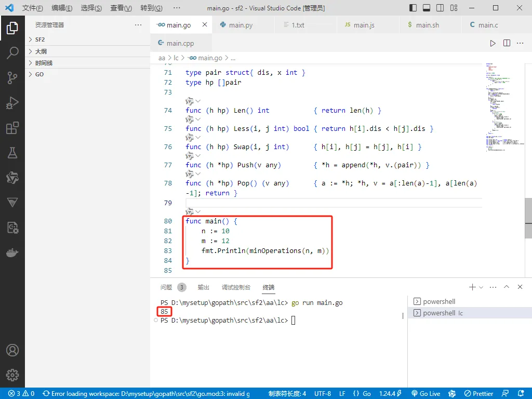Open terminal launch profile dropdown arrow
532x399 pixels.
(481, 287)
